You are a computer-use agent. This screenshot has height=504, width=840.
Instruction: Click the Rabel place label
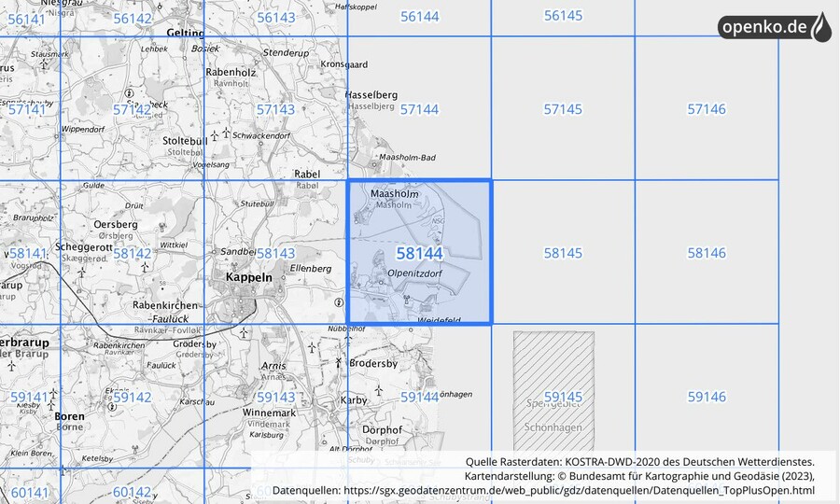(307, 175)
